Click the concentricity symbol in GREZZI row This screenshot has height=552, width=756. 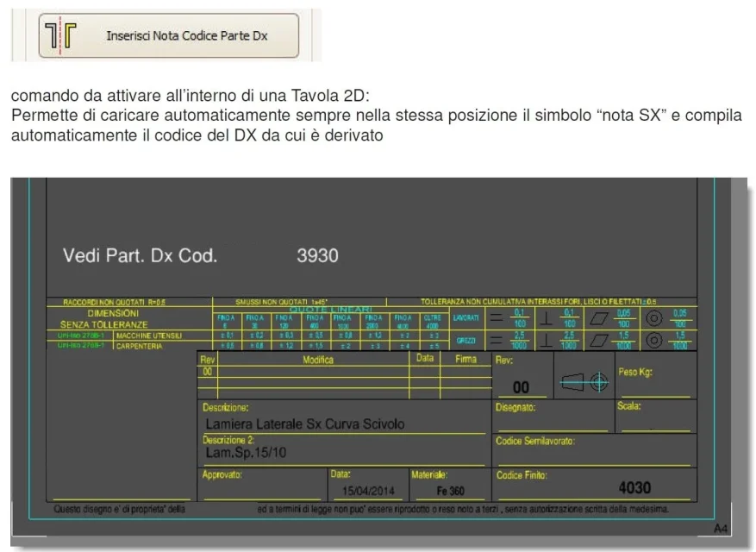pyautogui.click(x=654, y=341)
